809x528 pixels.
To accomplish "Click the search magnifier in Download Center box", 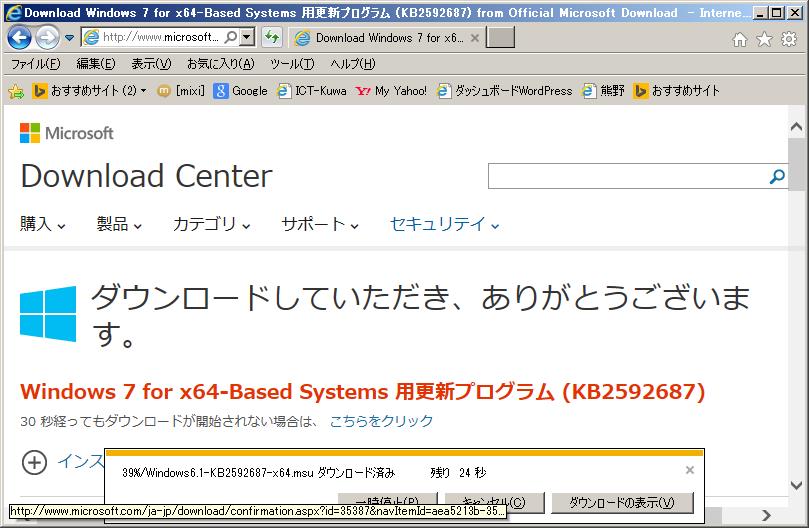I will click(777, 177).
